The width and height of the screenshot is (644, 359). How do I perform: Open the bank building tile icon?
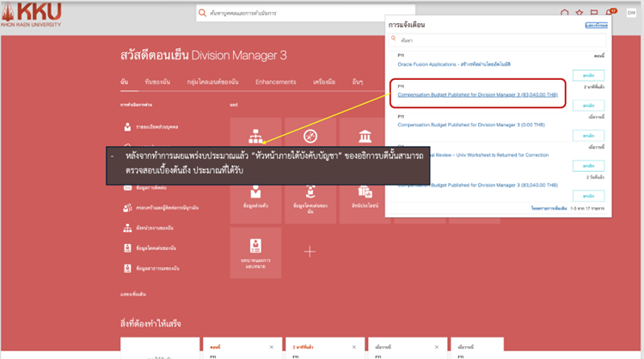365,137
